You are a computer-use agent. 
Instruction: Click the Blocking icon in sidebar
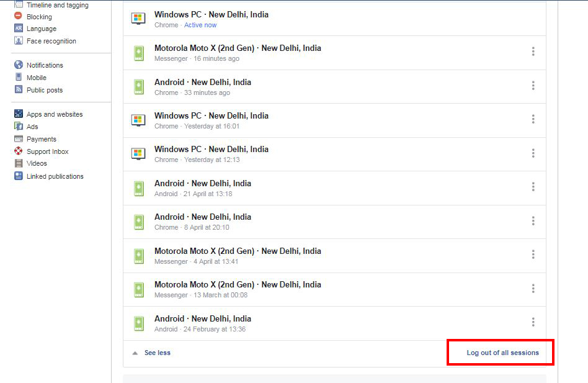tap(19, 17)
